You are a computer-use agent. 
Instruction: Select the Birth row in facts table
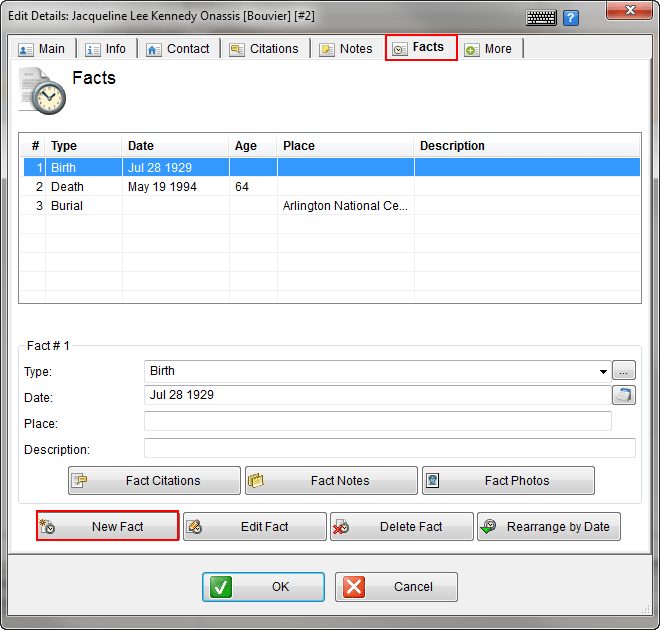point(332,167)
